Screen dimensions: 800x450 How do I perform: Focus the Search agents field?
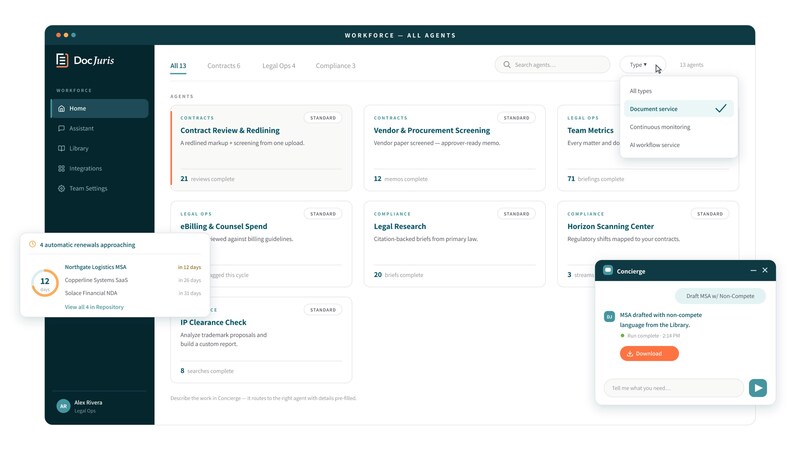553,65
